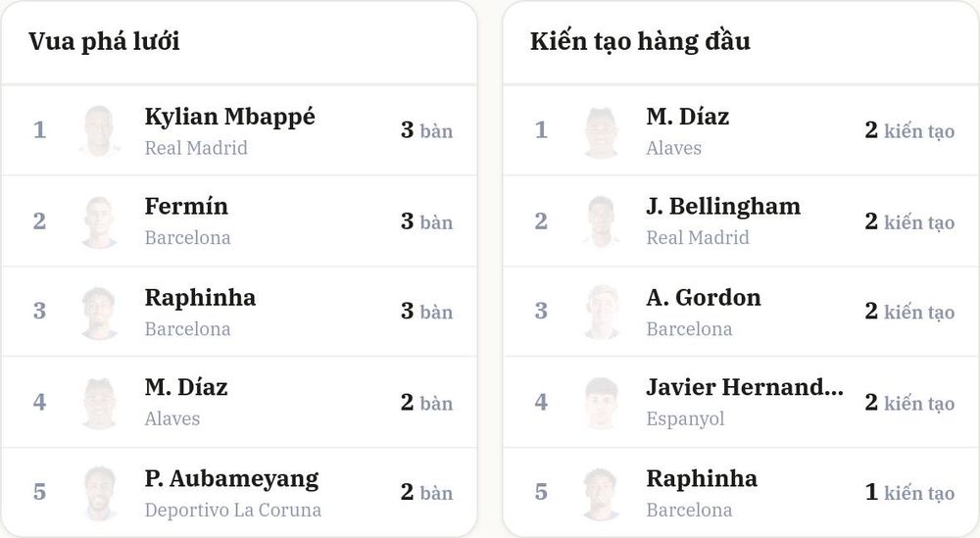The image size is (980, 538).
Task: Click J. Bellingham's player avatar
Action: click(602, 221)
